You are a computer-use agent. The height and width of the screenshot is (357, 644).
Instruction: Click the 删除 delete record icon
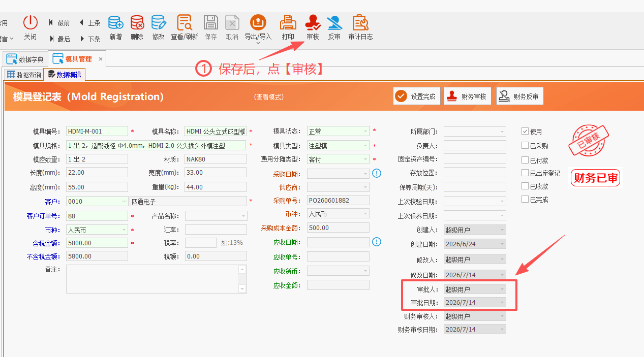tap(137, 23)
